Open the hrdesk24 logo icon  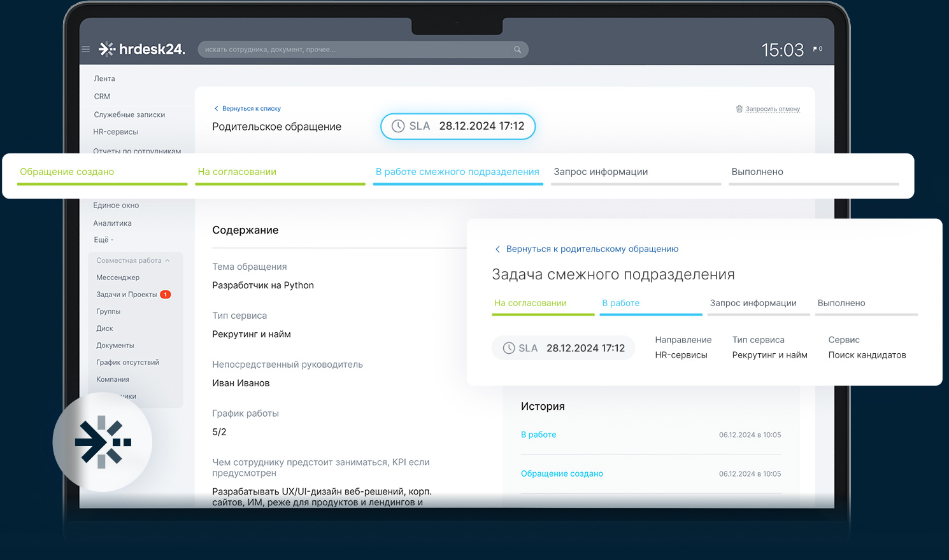coord(106,48)
